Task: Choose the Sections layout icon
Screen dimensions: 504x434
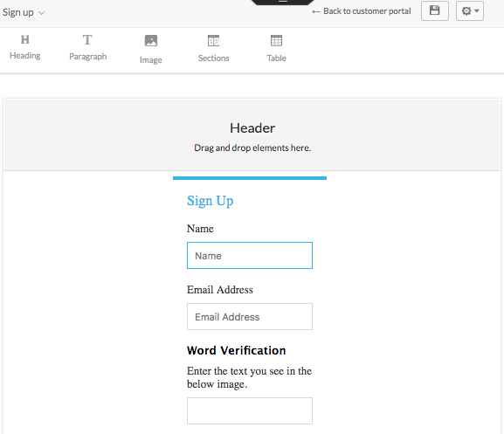Action: tap(213, 41)
